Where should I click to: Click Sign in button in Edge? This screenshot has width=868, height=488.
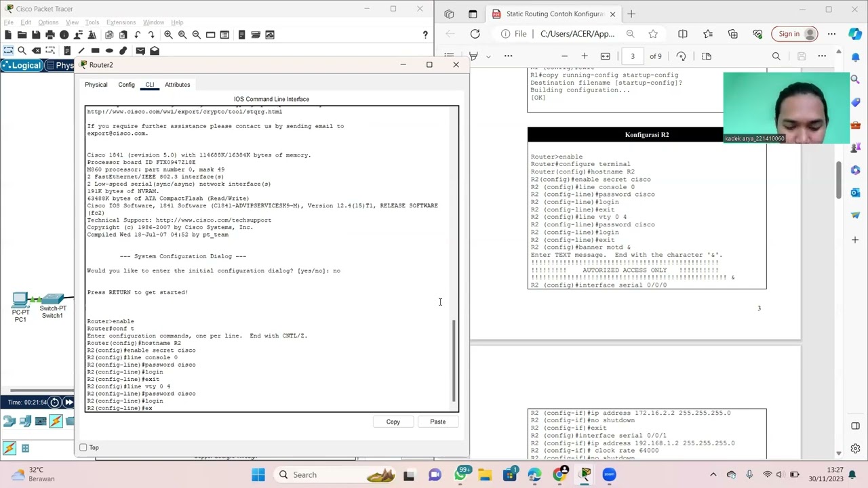coord(796,34)
